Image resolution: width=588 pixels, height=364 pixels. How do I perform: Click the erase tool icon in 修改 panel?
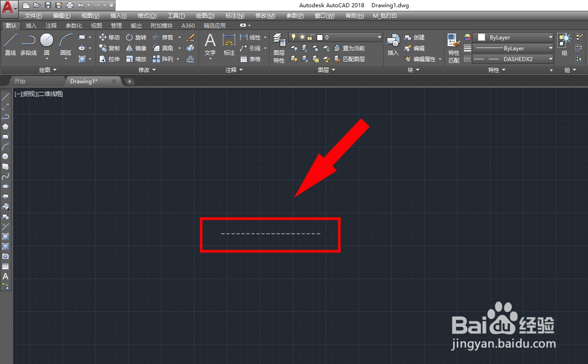[x=191, y=38]
